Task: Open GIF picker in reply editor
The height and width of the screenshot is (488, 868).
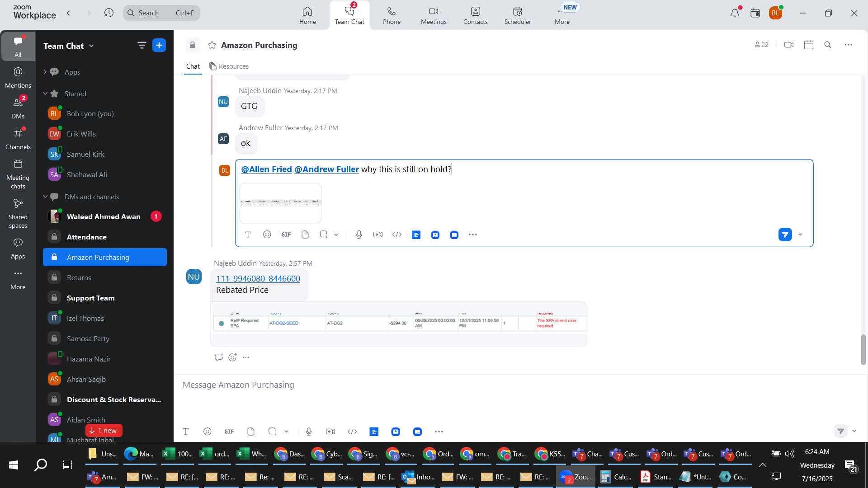Action: point(286,235)
